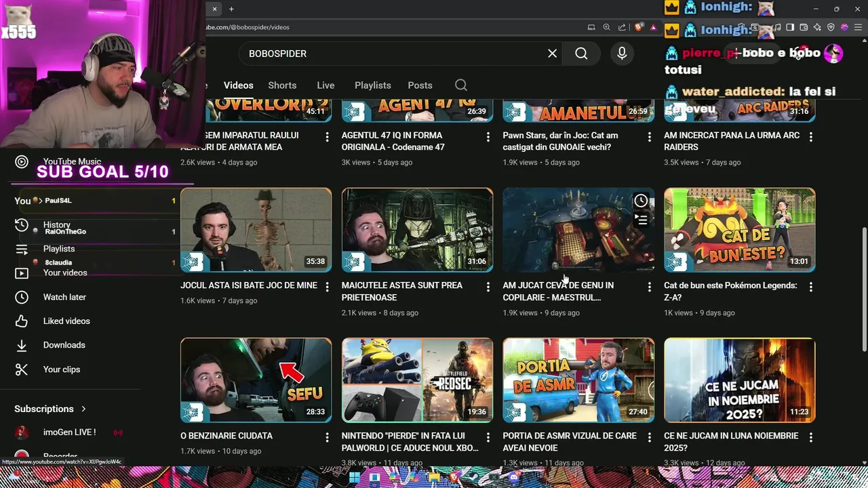The height and width of the screenshot is (488, 868).
Task: Open imoGen LIVE ! subscription
Action: [x=69, y=432]
